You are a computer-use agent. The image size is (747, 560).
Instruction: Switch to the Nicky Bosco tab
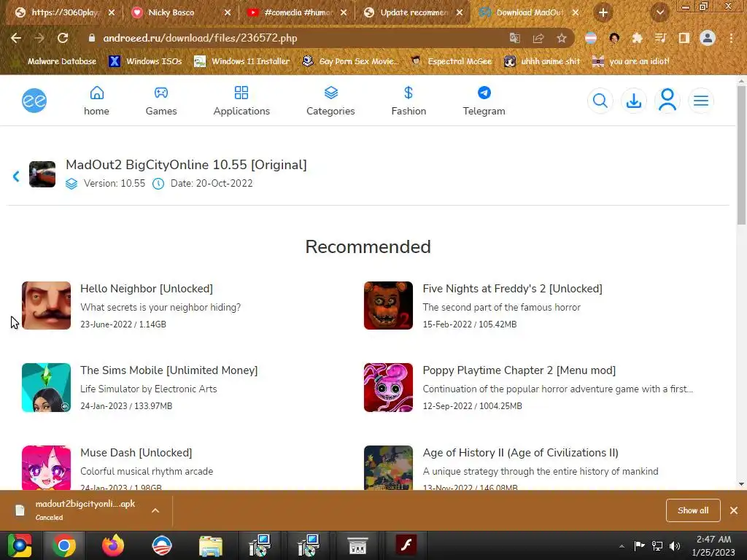point(180,12)
